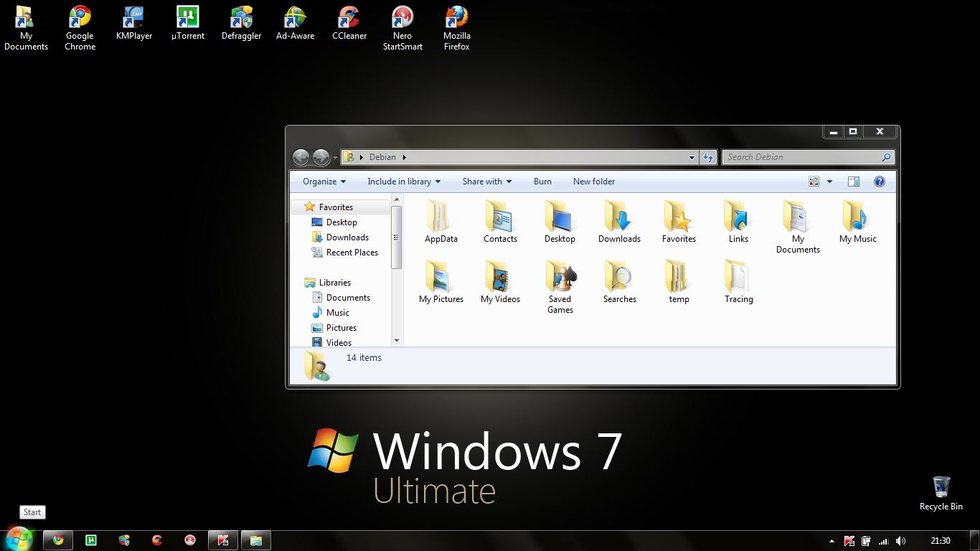Open the Kaspersky icon in system tray

(849, 540)
